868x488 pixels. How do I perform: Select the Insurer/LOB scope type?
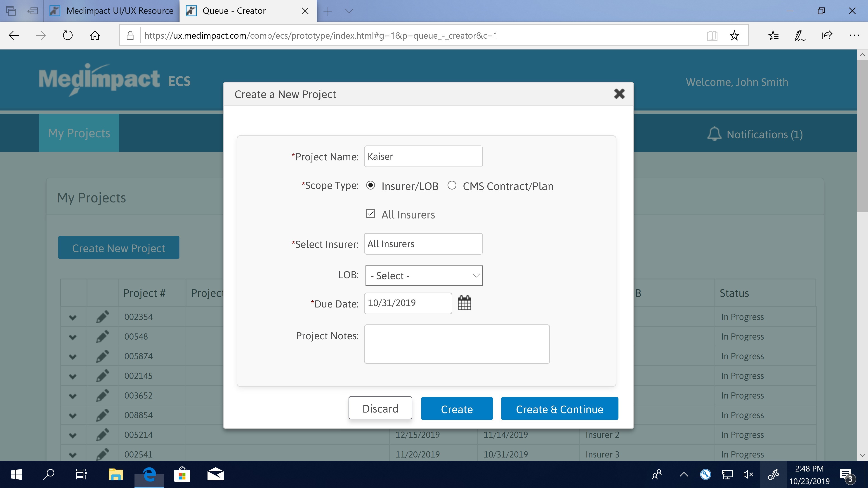(x=371, y=185)
